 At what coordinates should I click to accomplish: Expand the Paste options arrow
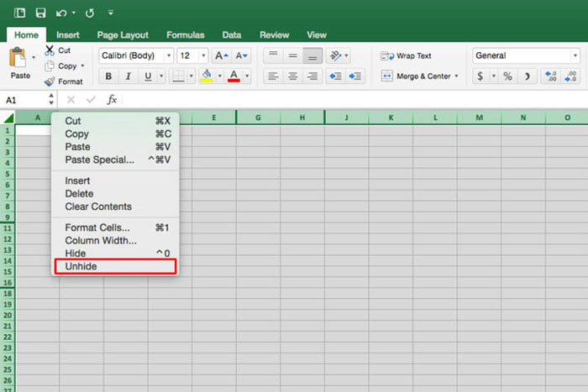tap(34, 57)
